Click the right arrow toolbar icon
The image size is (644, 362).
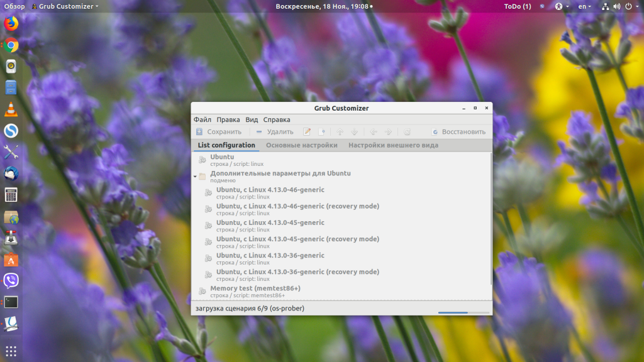pos(389,132)
